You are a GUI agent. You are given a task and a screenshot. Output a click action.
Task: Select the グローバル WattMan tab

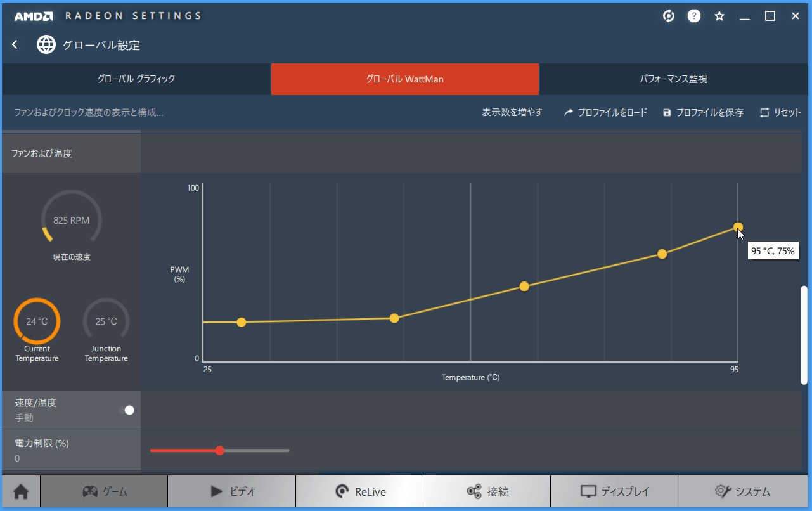[405, 79]
